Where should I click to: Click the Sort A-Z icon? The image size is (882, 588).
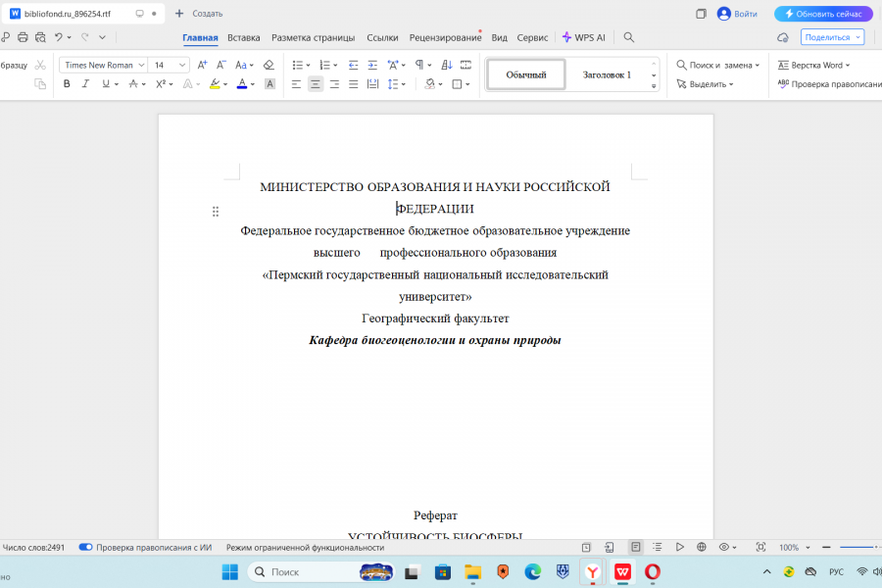click(x=447, y=65)
